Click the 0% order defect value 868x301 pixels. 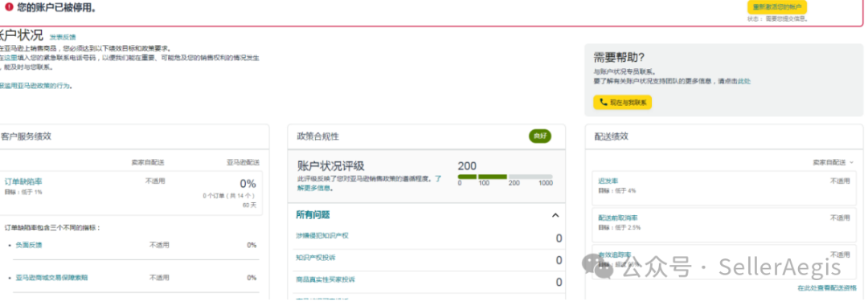248,184
